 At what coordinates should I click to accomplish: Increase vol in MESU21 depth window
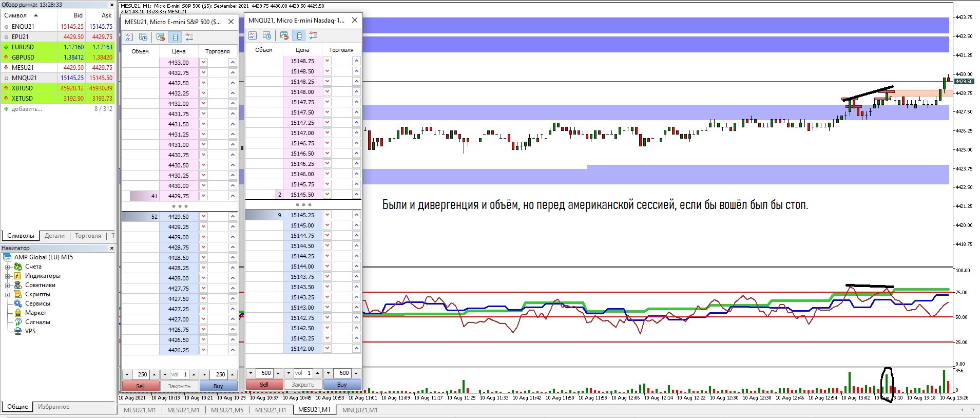194,374
